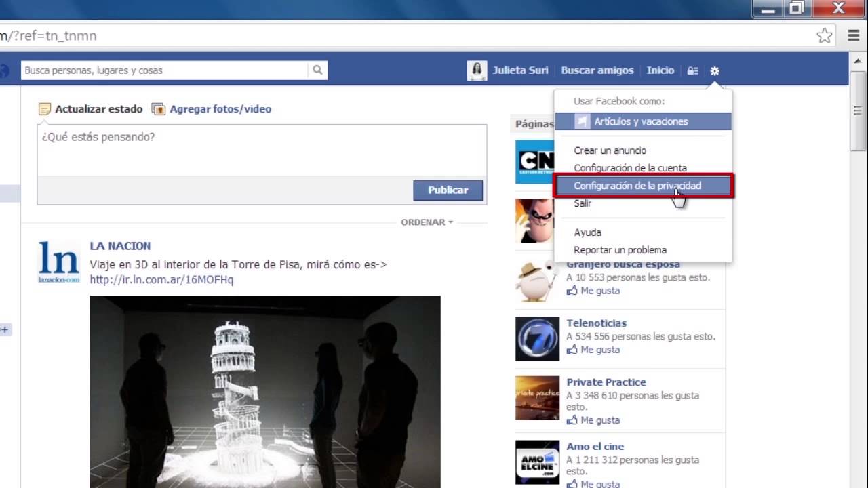This screenshot has width=868, height=488.
Task: Click the Cartoon Network page thumbnail
Action: 535,161
